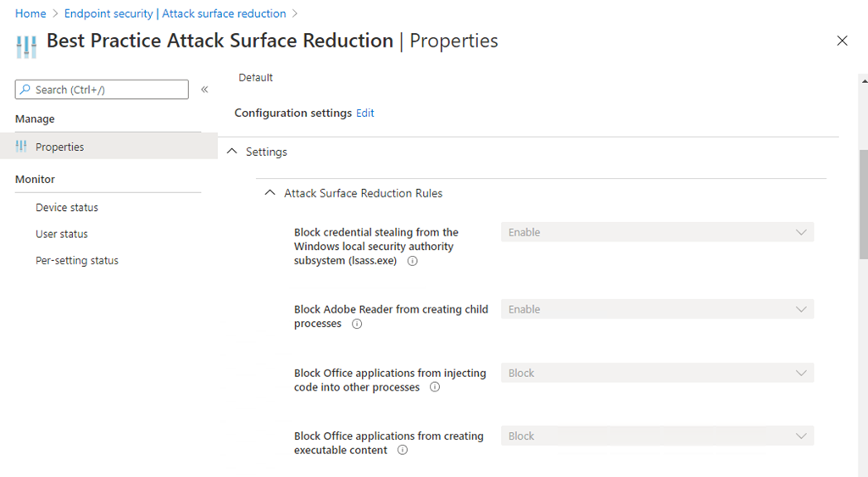Open Adobe Reader child processes dropdown

(657, 309)
